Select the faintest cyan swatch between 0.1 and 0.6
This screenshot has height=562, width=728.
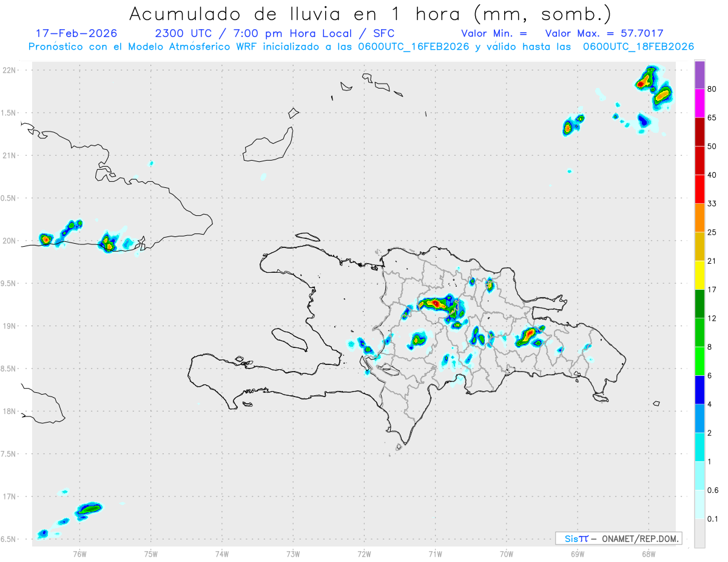click(x=699, y=504)
